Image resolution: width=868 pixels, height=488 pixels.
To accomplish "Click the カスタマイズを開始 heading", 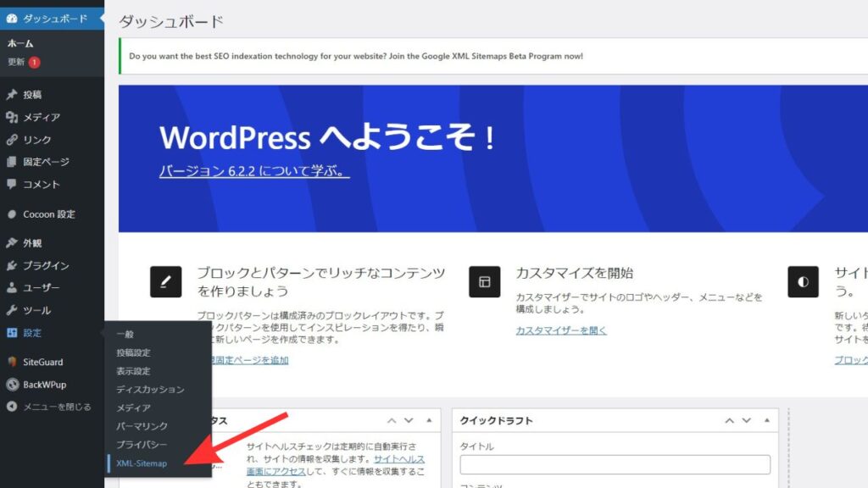I will coord(575,273).
